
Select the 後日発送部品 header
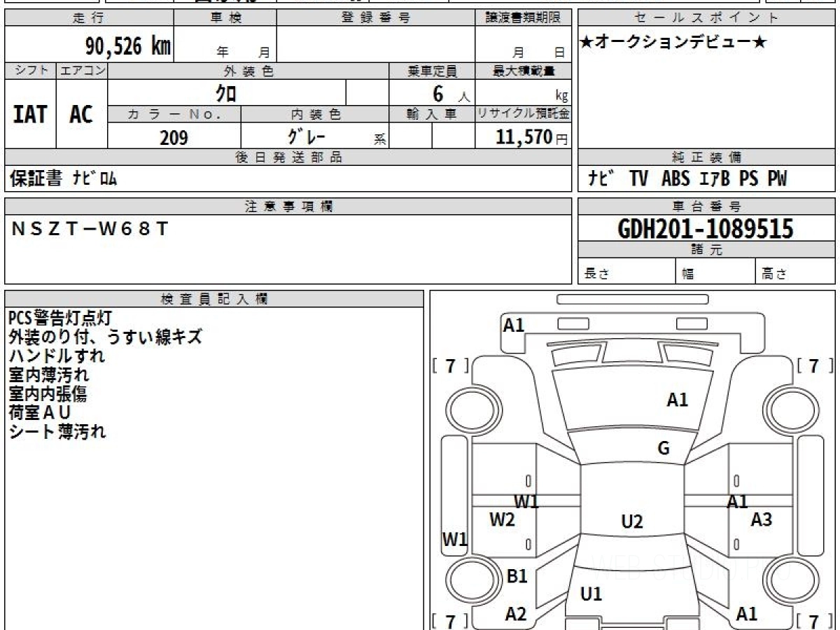(x=288, y=157)
